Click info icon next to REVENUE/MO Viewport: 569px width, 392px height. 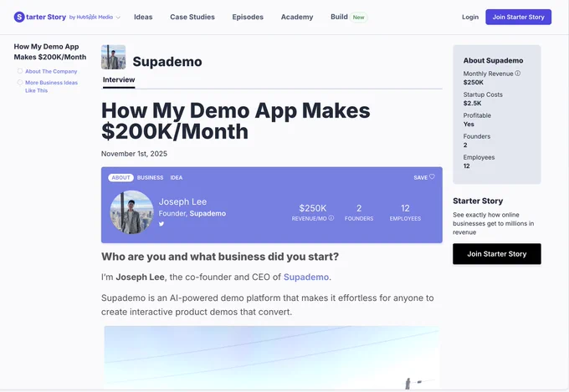tap(331, 218)
